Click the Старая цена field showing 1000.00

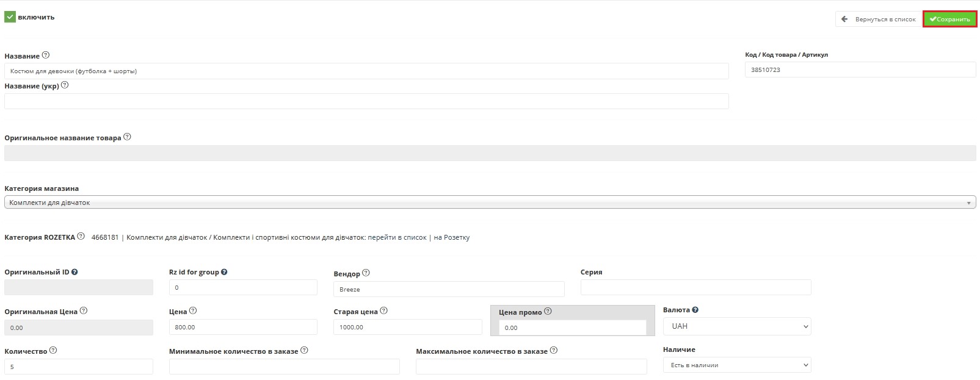click(408, 327)
